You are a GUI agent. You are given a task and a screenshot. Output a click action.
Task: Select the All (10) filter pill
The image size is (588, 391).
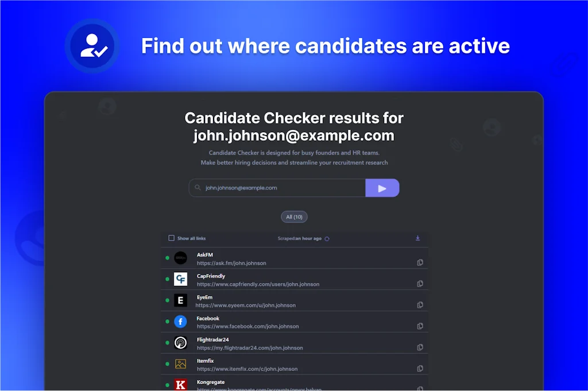[294, 216]
